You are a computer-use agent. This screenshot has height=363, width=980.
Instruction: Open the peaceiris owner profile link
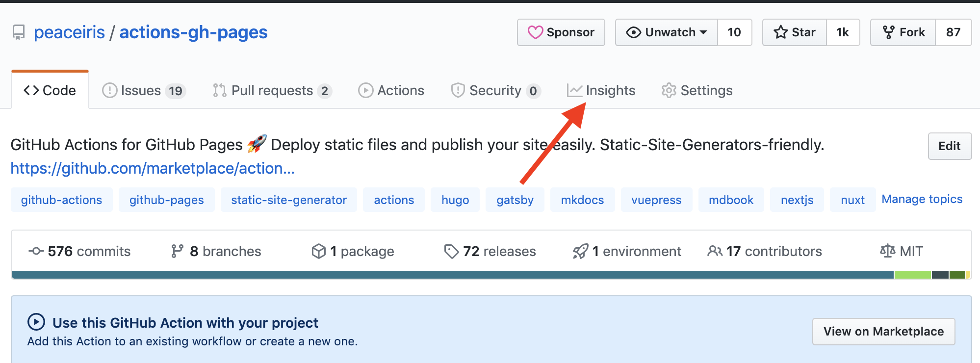[69, 32]
